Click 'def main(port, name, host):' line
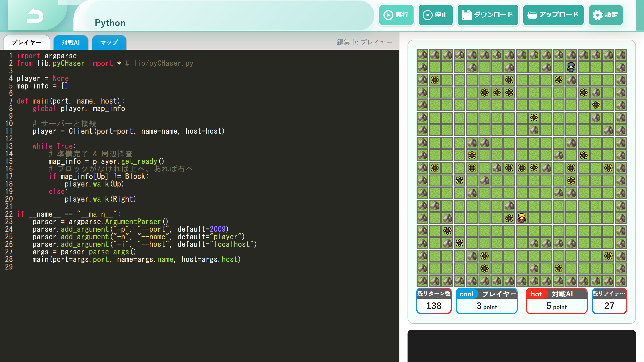 pos(70,101)
